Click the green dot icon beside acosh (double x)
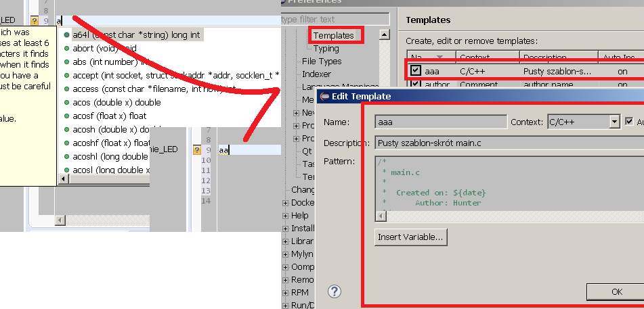 pyautogui.click(x=66, y=130)
